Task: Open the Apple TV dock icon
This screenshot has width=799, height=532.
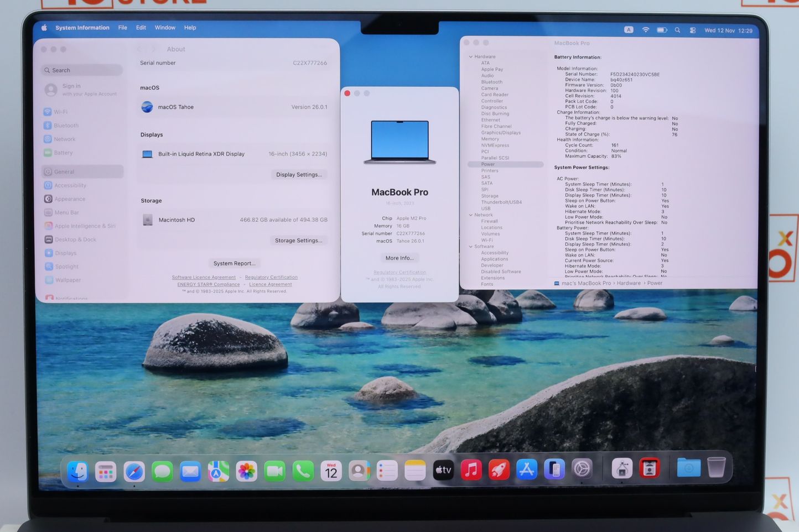Action: pyautogui.click(x=443, y=470)
